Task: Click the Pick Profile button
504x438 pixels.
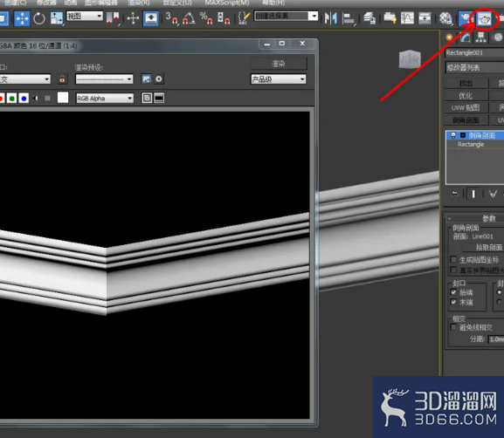Action: coord(483,247)
